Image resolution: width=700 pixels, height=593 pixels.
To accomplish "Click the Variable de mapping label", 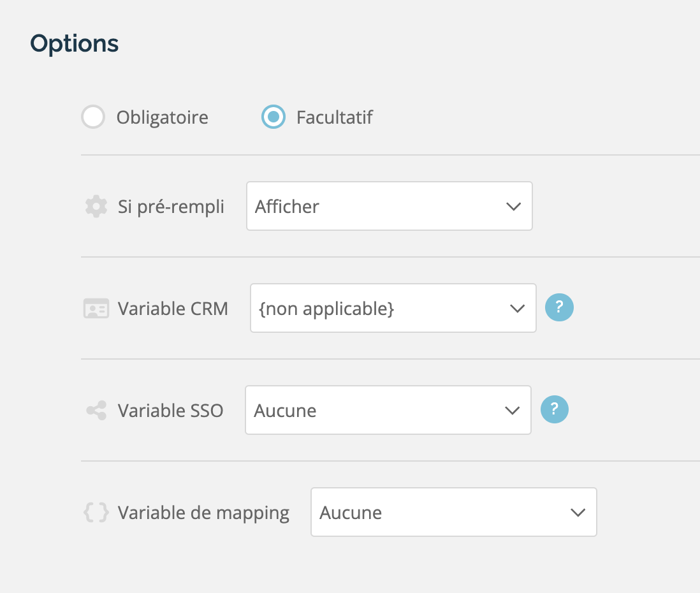I will [x=203, y=513].
